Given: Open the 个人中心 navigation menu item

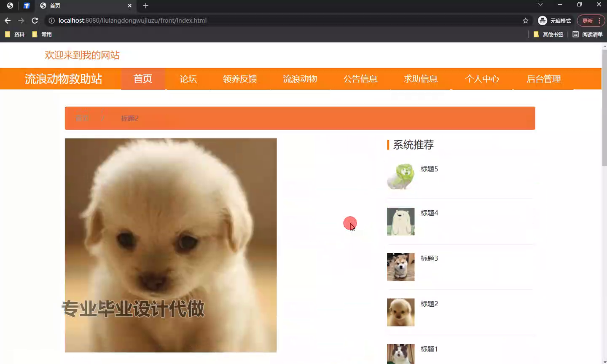Looking at the screenshot, I should click(482, 79).
